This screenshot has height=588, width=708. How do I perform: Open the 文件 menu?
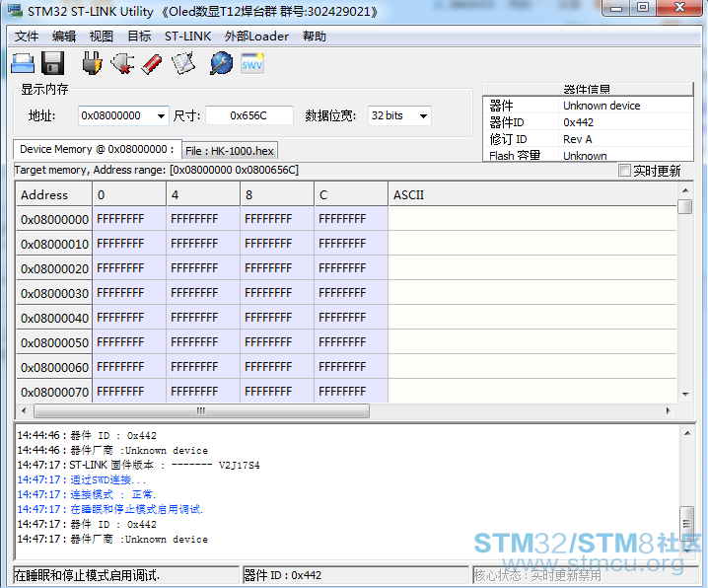coord(27,37)
